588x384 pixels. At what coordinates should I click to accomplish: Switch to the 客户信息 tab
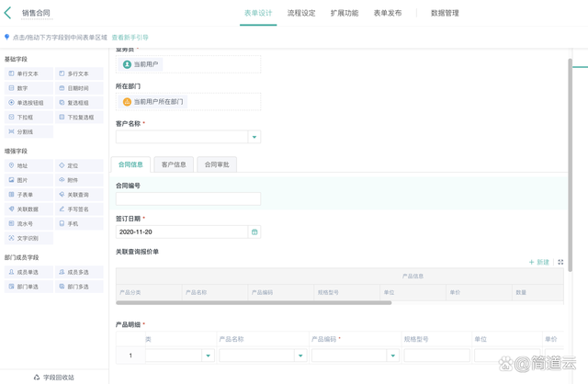click(x=174, y=164)
